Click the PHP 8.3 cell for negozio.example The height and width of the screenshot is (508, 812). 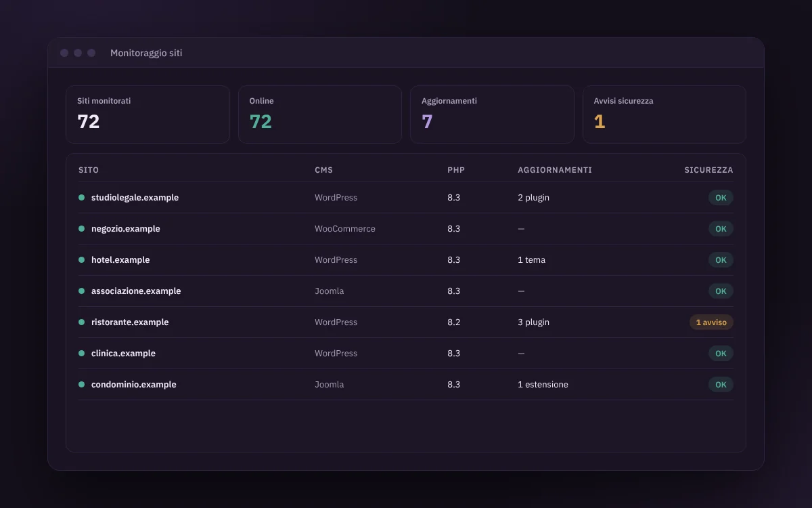point(453,229)
